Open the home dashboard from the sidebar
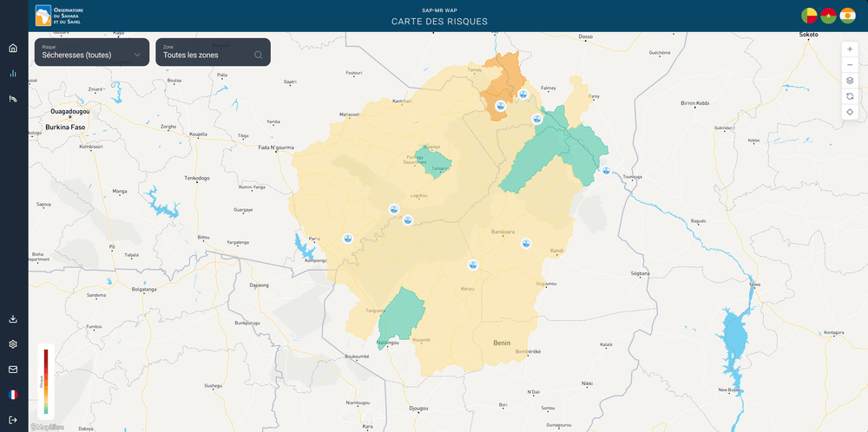The height and width of the screenshot is (432, 868). pyautogui.click(x=13, y=48)
